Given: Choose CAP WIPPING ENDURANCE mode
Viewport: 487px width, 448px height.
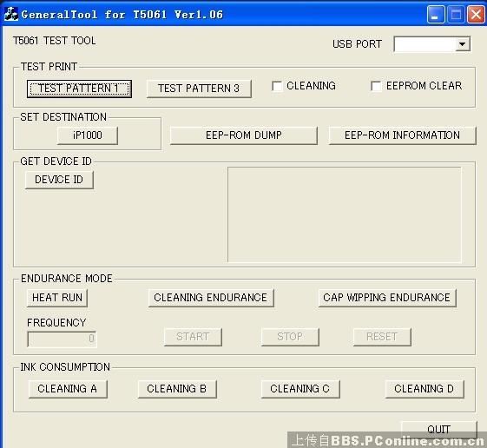Looking at the screenshot, I should click(387, 298).
